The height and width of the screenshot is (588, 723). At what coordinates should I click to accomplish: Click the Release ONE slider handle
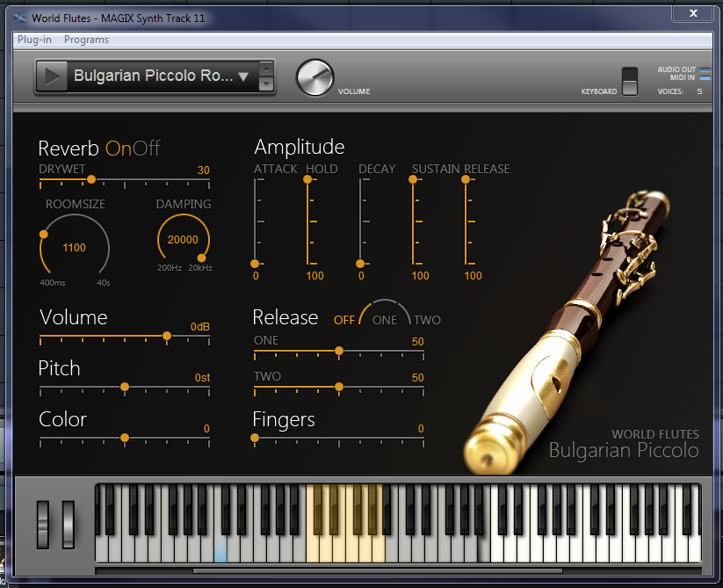pyautogui.click(x=339, y=351)
